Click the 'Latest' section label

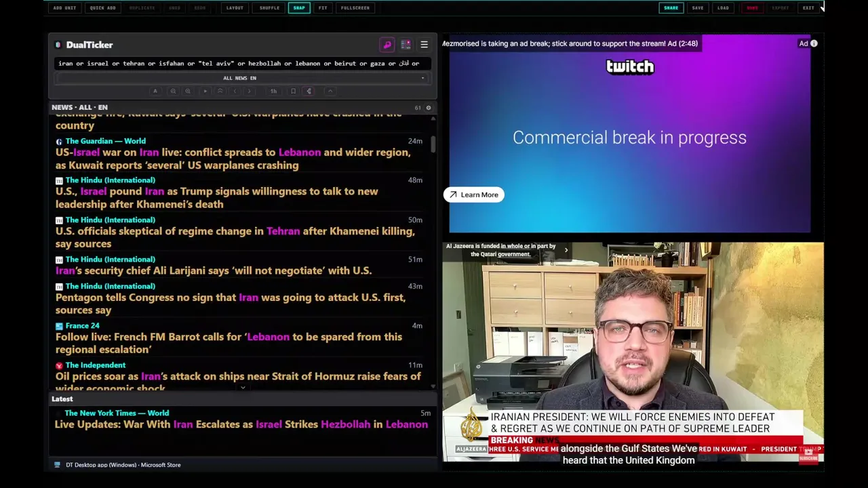(62, 399)
